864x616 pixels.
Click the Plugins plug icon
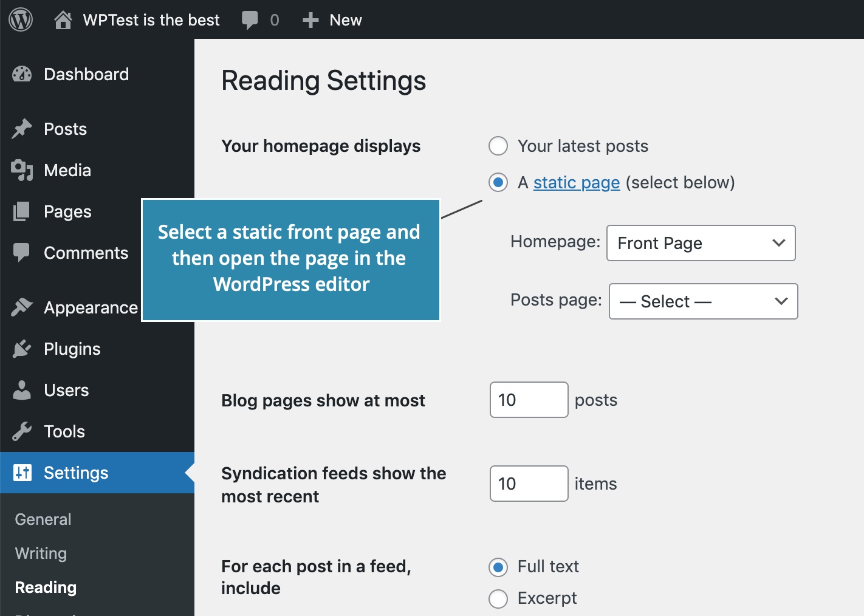tap(22, 349)
